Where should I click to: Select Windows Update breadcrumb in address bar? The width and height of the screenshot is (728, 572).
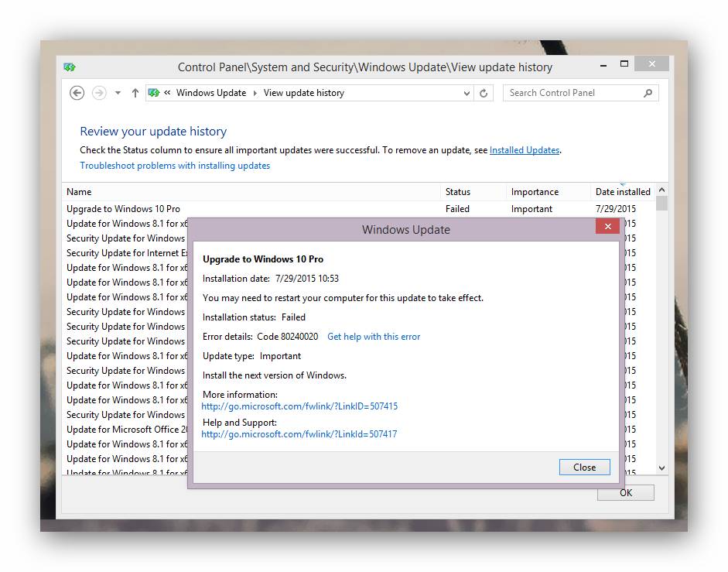[x=210, y=93]
